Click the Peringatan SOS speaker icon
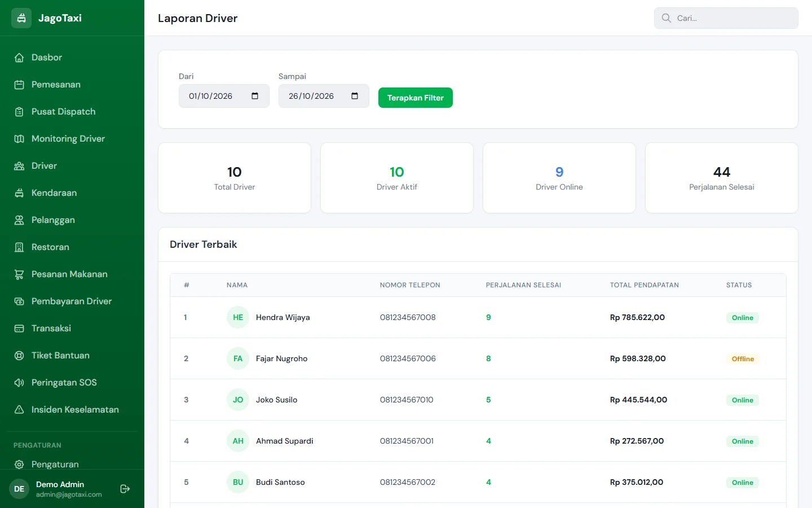812x508 pixels. point(19,383)
